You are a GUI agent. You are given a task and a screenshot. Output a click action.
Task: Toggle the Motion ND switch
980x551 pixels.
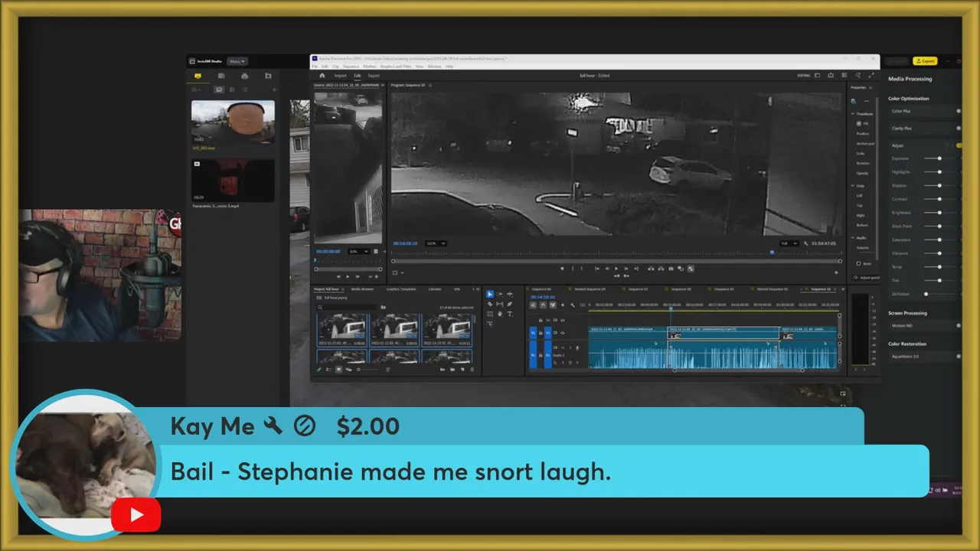[x=959, y=325]
